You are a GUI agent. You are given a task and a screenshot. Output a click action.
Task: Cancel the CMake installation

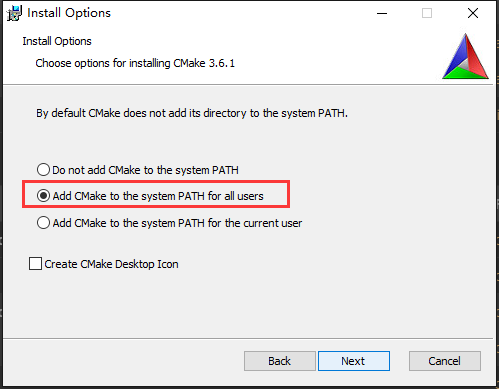pos(445,361)
